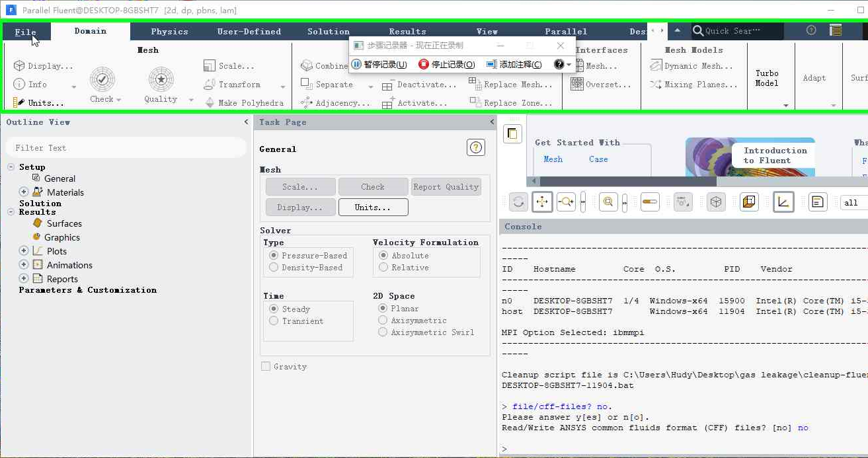Click Make Polyhedra in Mesh group
This screenshot has width=868, height=458.
pyautogui.click(x=243, y=103)
